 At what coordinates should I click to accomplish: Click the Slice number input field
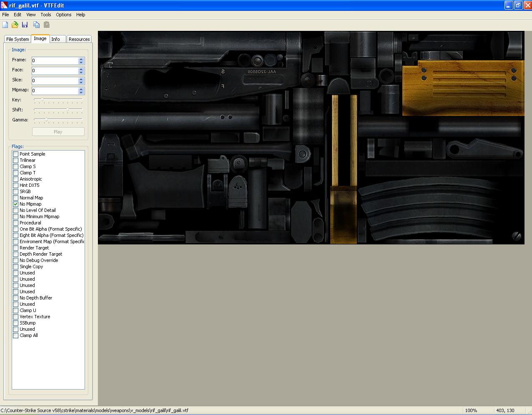click(x=55, y=80)
